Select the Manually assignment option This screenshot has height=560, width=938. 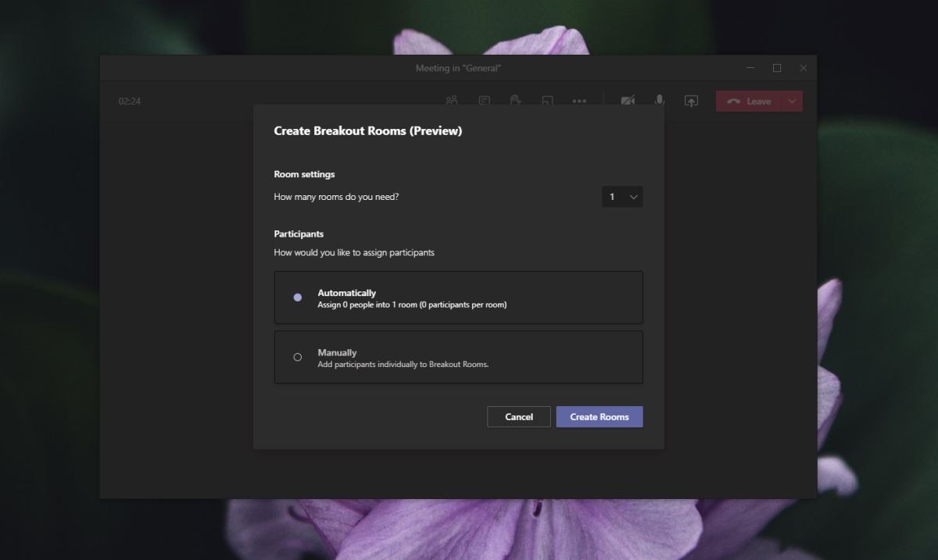(298, 357)
